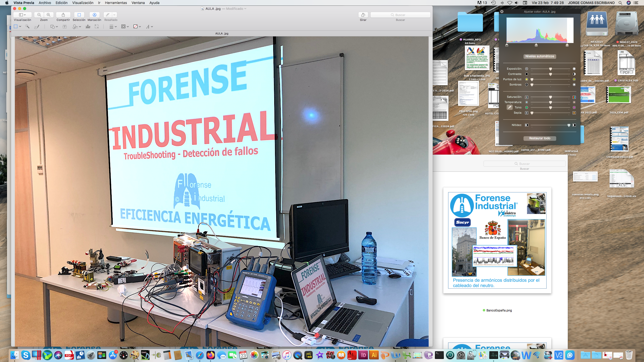The width and height of the screenshot is (644, 362).
Task: Click the Buscar field in Finder window
Action: coord(525,164)
